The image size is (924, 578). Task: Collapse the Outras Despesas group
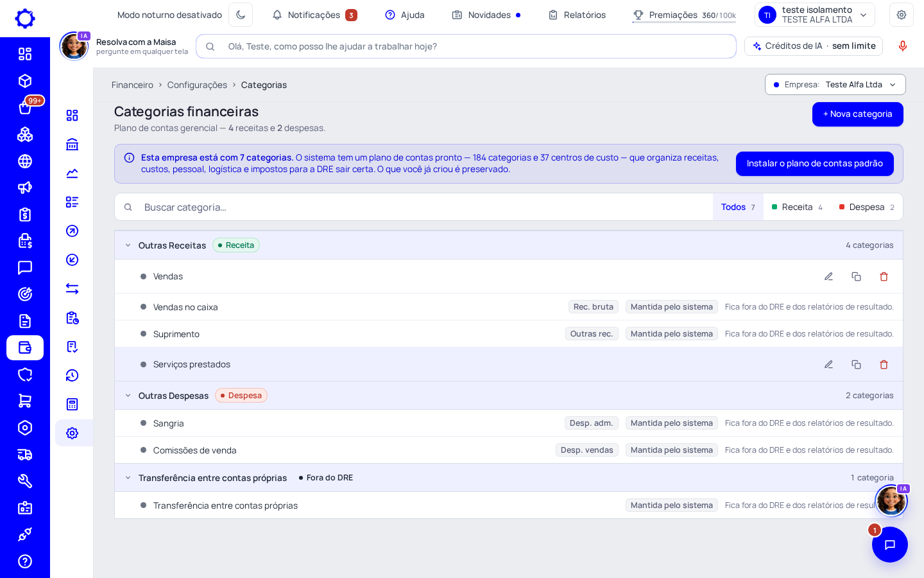[x=128, y=396]
